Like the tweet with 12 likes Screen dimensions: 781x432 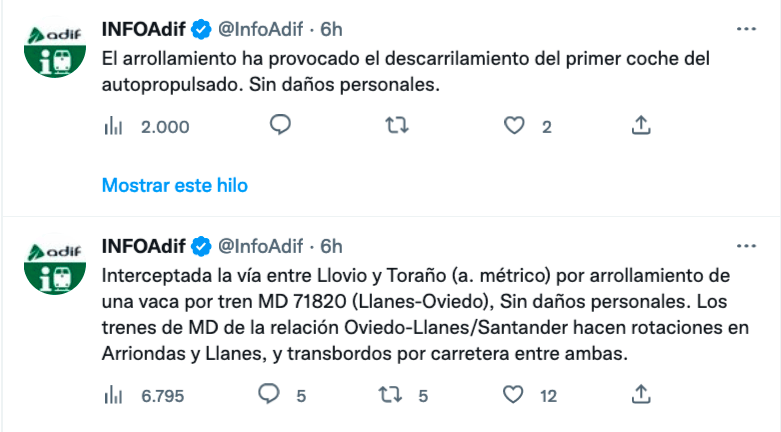(514, 394)
